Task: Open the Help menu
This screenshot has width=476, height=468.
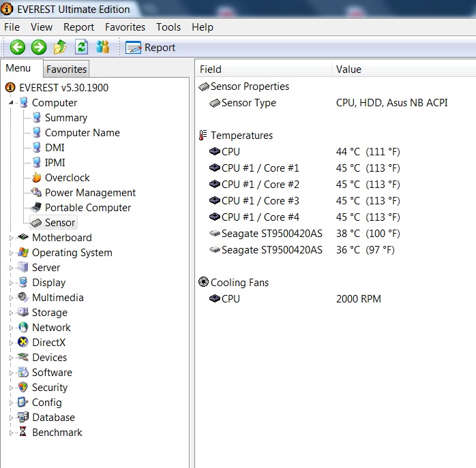Action: point(203,27)
